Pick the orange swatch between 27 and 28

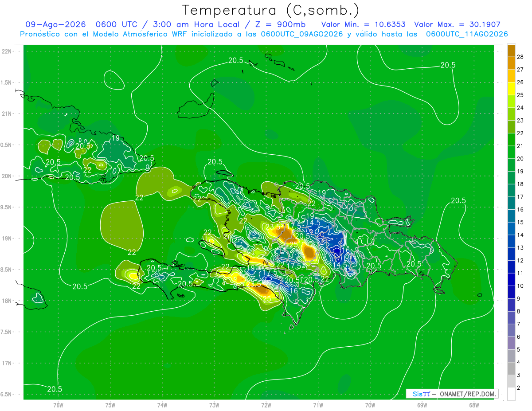click(x=511, y=63)
